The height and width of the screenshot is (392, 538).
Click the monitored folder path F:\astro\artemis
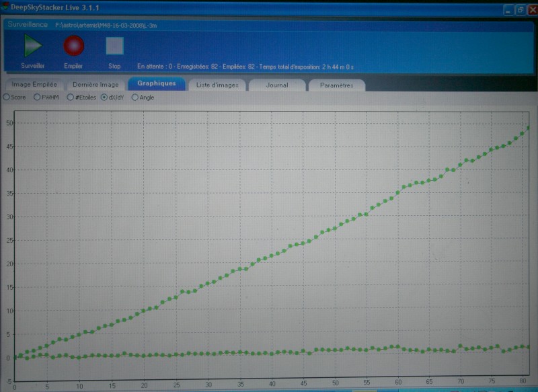(106, 26)
